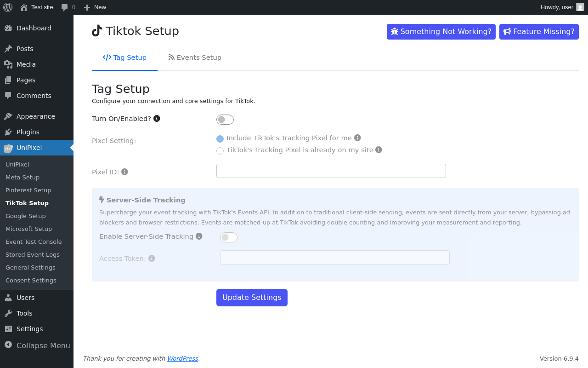Click into the Pixel ID text field
Screen dimensions: 588x368
coord(331,171)
